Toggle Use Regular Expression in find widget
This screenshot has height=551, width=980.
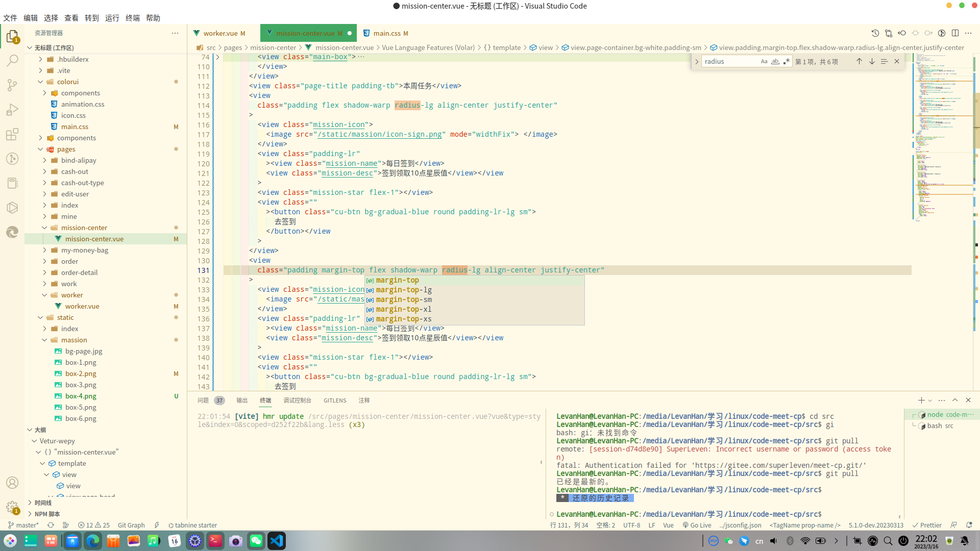(x=786, y=61)
